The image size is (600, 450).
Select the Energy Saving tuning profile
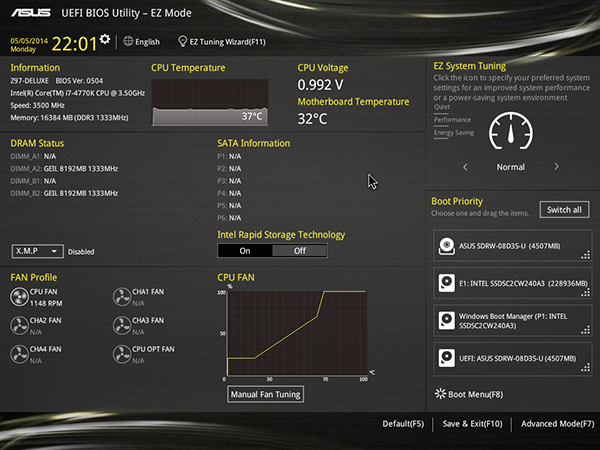coord(454,133)
